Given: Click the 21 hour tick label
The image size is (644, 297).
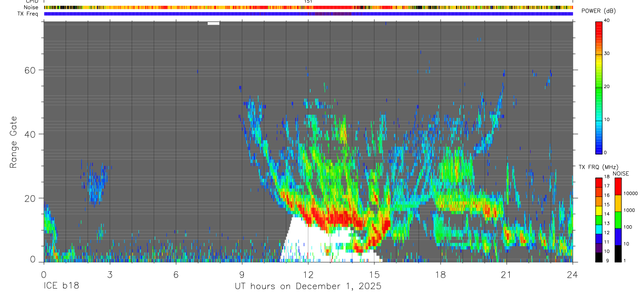Looking at the screenshot, I should (x=507, y=274).
